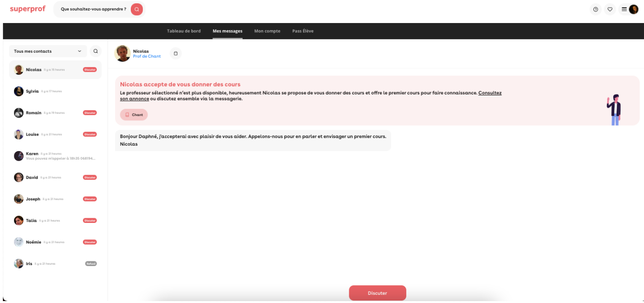Click the Chant subject tag

pyautogui.click(x=134, y=115)
